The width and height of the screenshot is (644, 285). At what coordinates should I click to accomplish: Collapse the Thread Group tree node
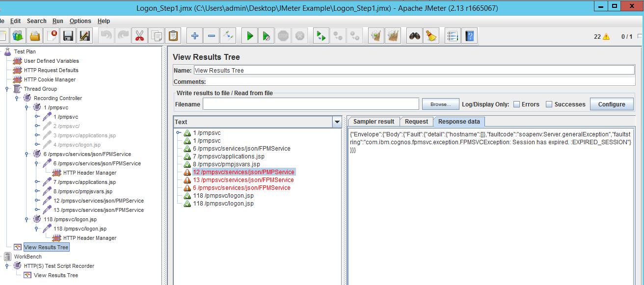7,89
